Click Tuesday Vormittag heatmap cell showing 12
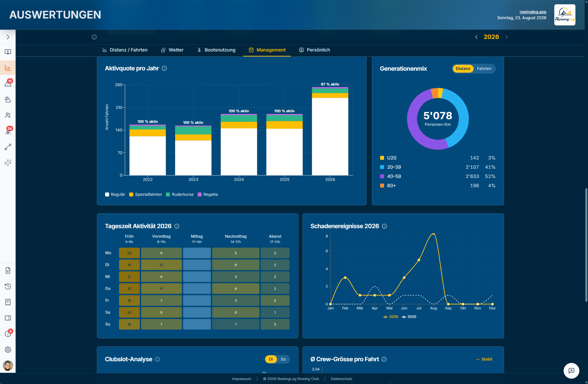Image resolution: width=588 pixels, height=384 pixels. click(161, 265)
